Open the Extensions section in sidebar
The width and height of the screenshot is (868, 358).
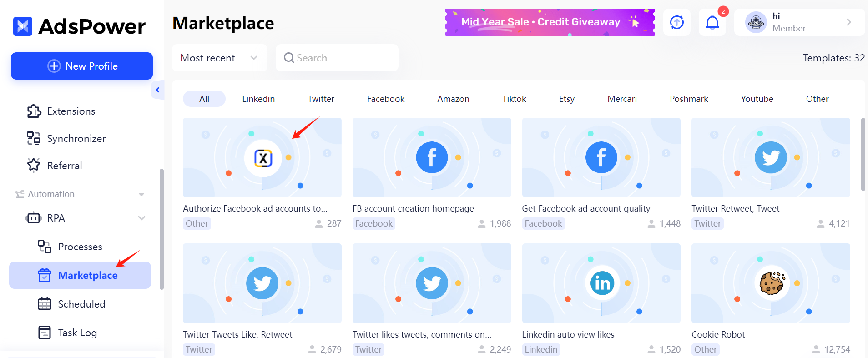tap(71, 111)
